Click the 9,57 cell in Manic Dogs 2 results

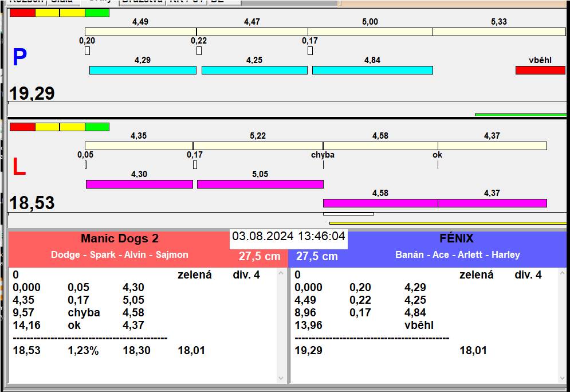point(23,313)
